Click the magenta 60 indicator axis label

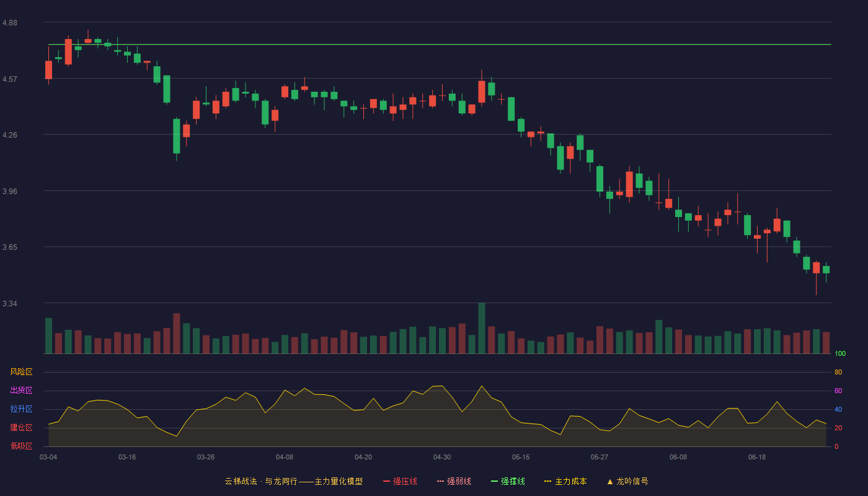[838, 391]
